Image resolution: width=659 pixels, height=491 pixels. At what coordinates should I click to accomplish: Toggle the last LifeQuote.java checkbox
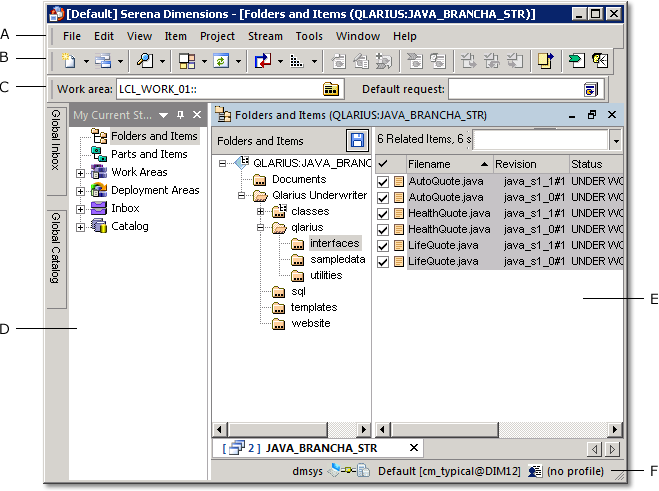pos(384,261)
